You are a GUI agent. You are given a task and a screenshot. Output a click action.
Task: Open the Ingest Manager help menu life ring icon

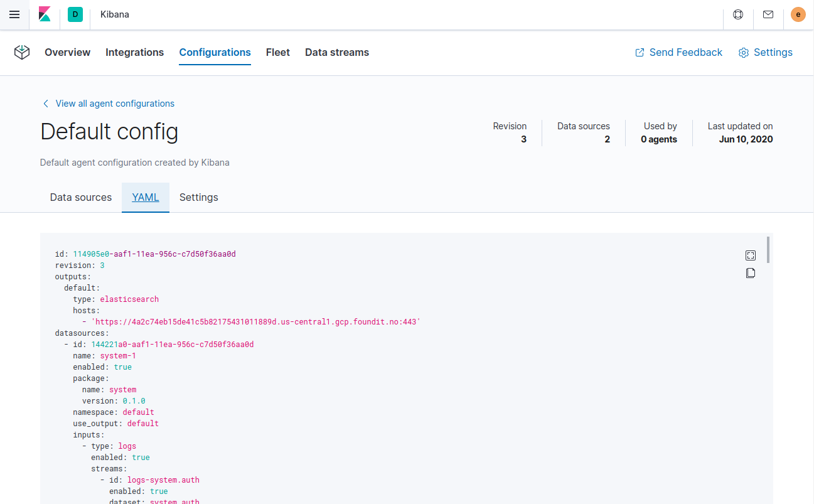(737, 14)
